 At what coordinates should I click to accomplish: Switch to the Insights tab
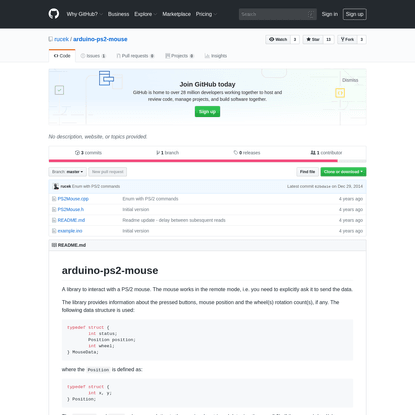(x=216, y=56)
